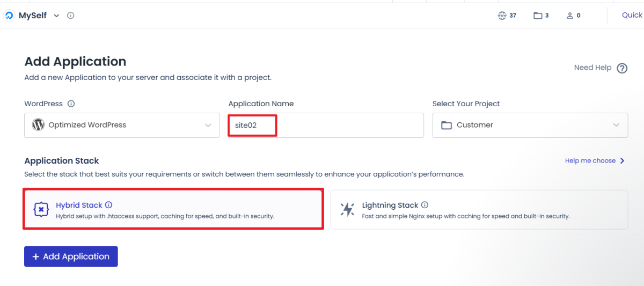Click the info icon beside MySelf

point(70,16)
